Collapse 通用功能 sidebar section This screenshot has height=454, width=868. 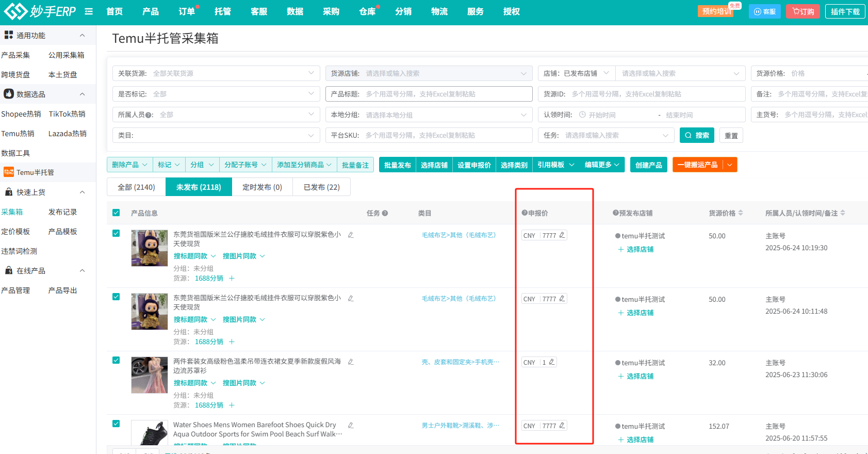[83, 35]
